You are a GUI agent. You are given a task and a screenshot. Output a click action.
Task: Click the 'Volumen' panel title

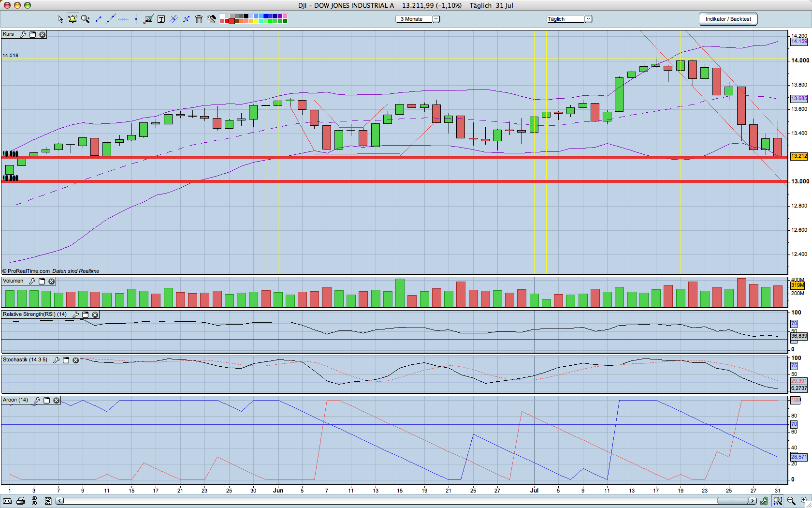pos(13,281)
